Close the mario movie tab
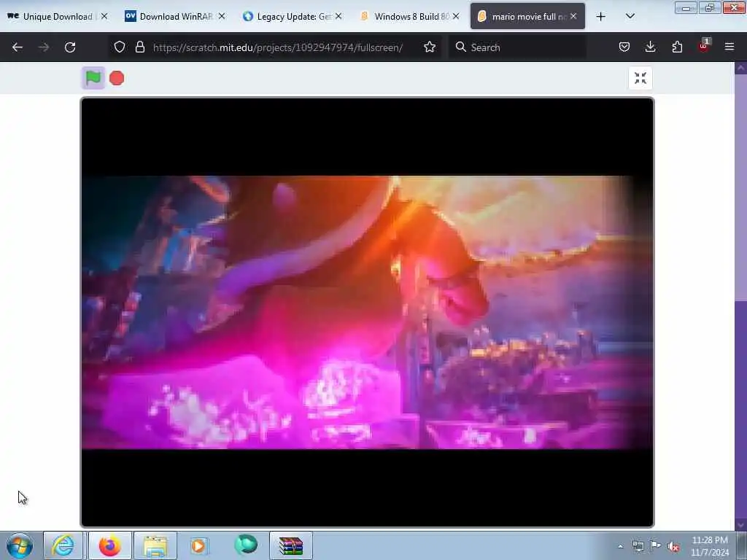The width and height of the screenshot is (747, 560). (x=573, y=16)
